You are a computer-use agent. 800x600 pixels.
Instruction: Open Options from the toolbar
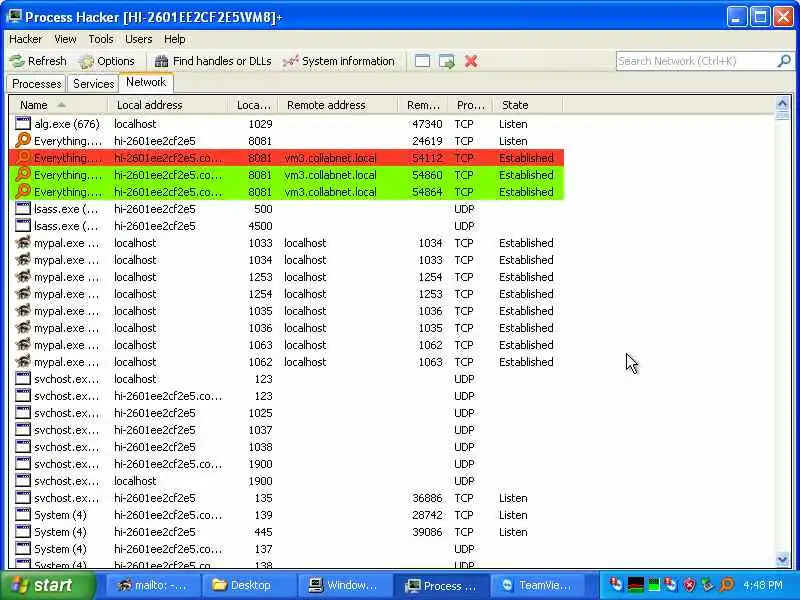[x=107, y=61]
